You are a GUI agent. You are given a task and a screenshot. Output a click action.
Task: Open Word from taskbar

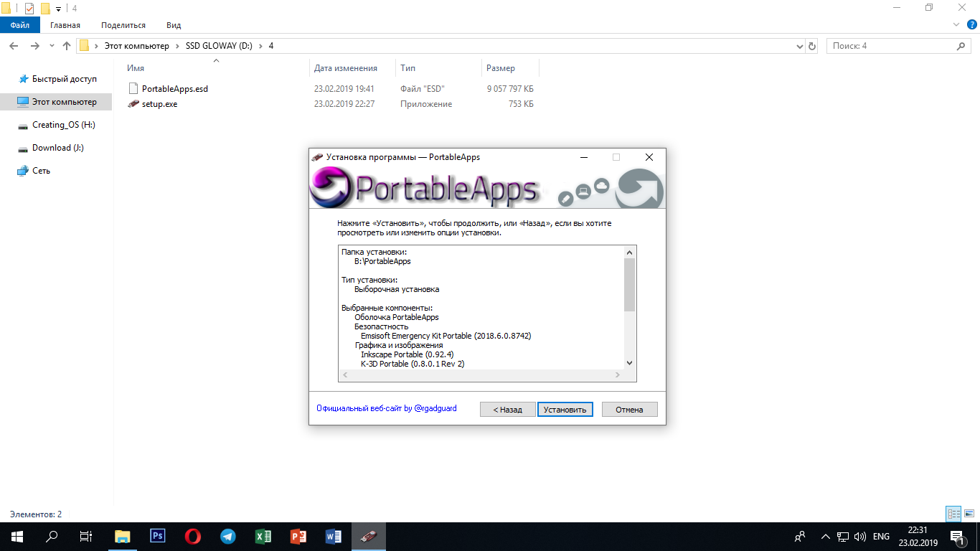[x=334, y=537]
